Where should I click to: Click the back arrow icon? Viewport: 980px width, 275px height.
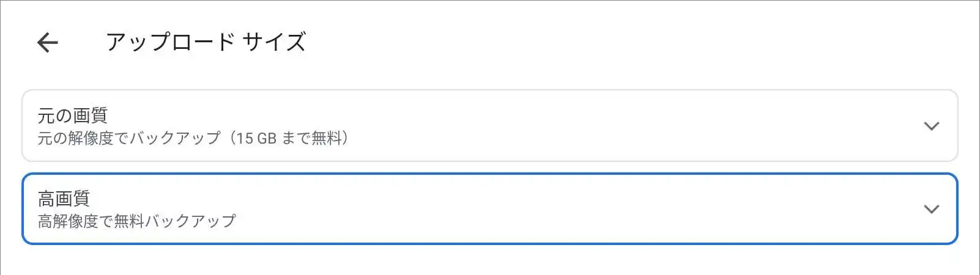47,42
